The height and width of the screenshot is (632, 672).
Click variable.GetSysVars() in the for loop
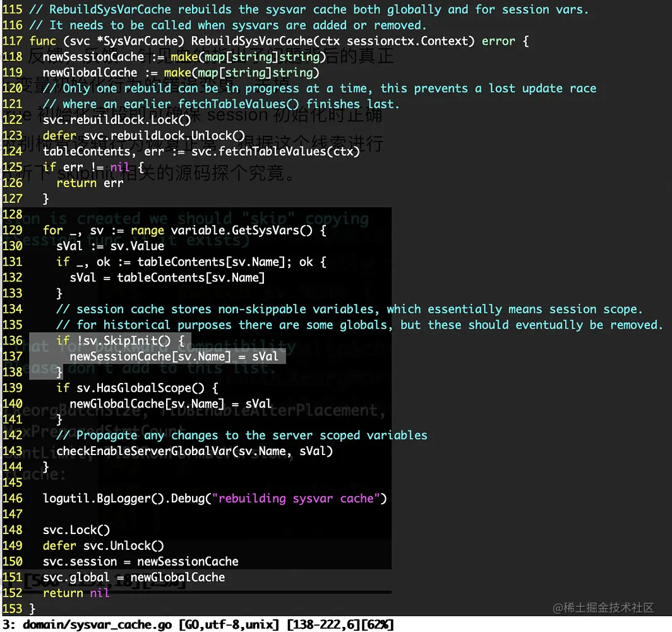pos(242,230)
